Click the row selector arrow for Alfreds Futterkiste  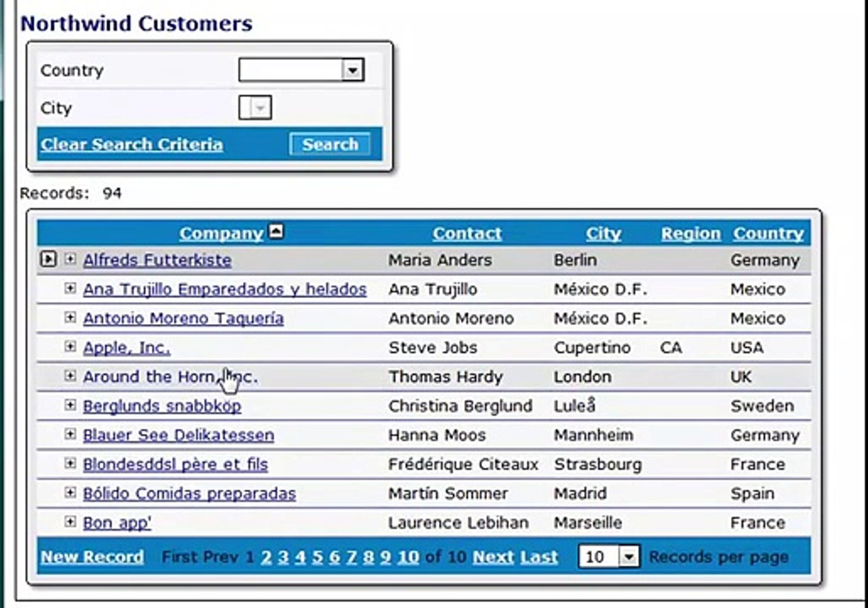49,259
